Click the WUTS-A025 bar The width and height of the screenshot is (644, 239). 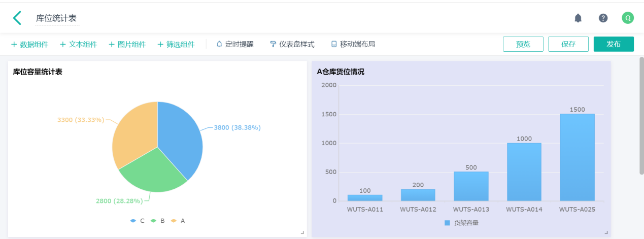click(577, 157)
